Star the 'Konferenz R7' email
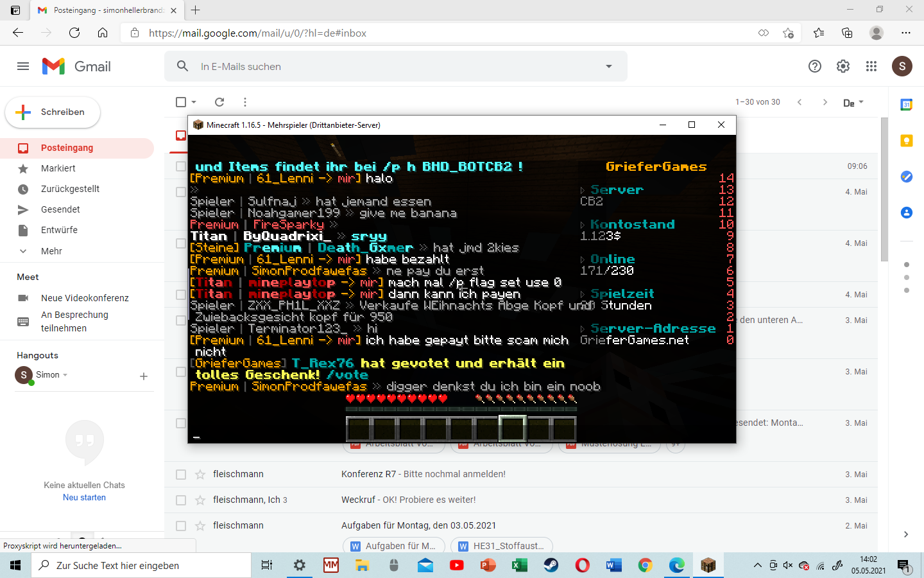 200,475
